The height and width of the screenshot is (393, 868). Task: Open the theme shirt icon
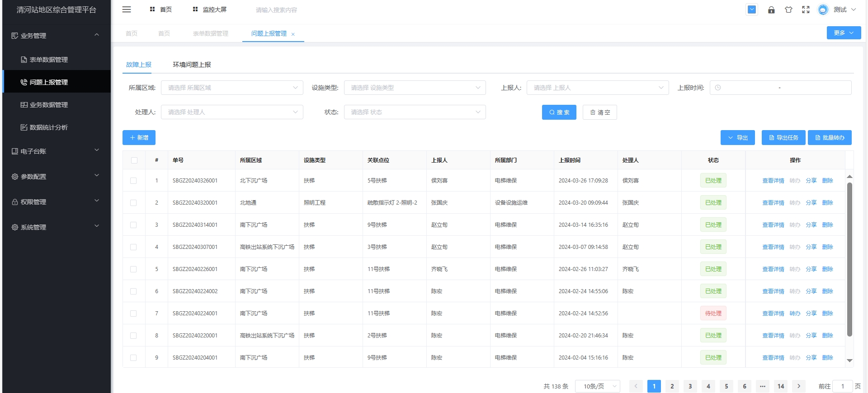point(788,9)
